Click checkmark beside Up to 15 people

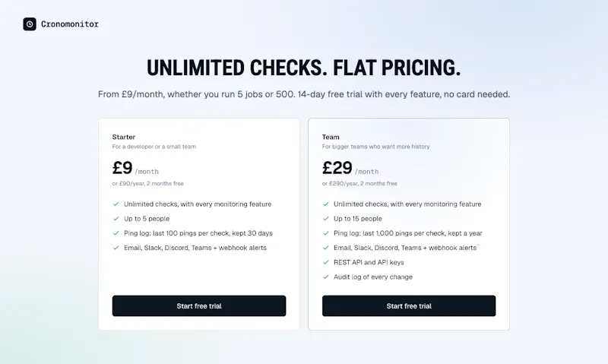[326, 219]
